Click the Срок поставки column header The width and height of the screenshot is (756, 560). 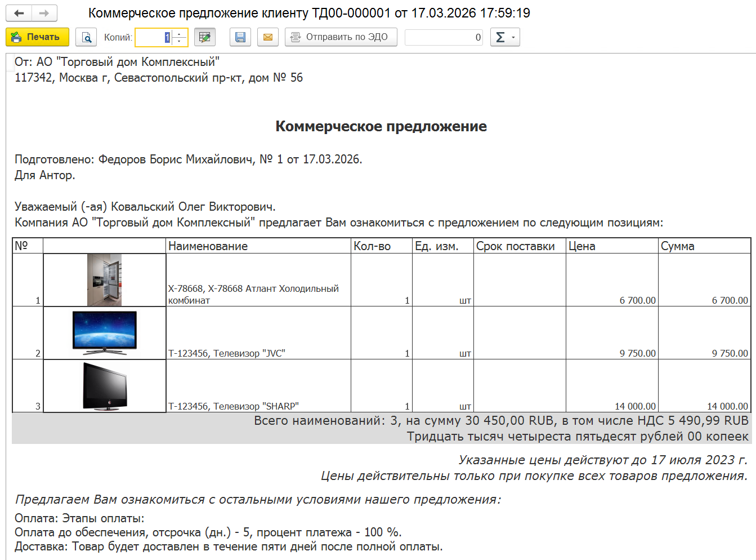[x=520, y=246]
